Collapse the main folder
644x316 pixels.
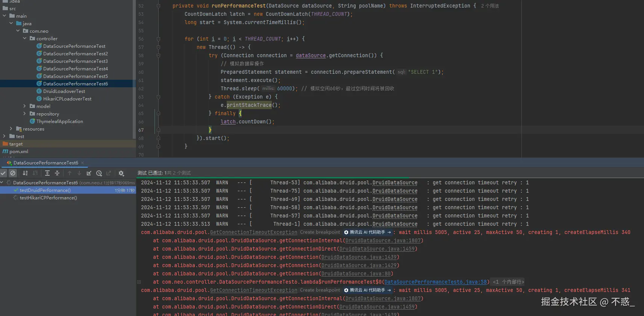[x=5, y=16]
